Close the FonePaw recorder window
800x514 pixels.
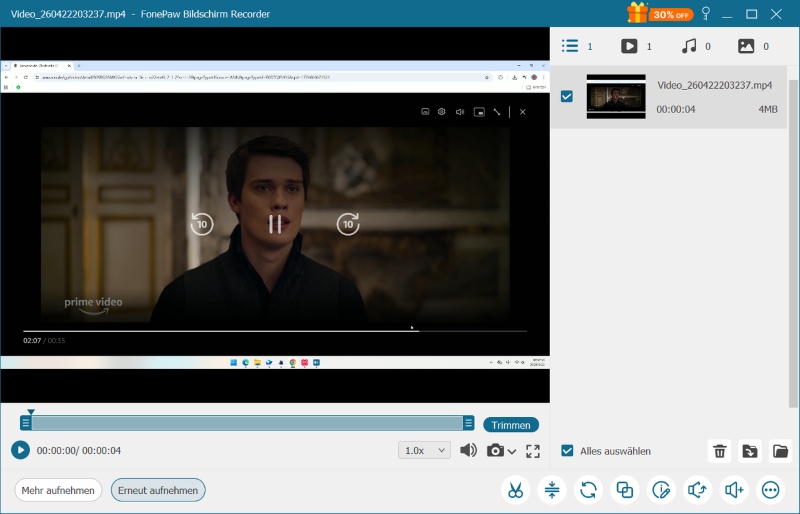(776, 14)
